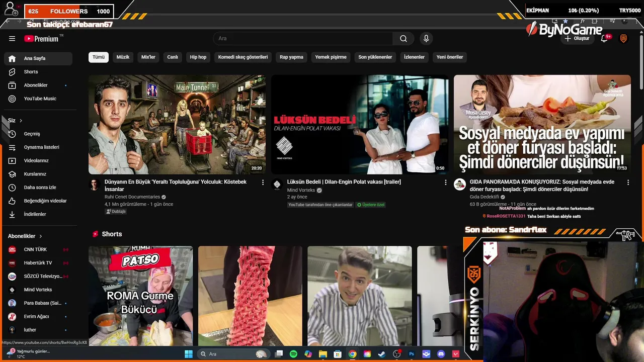Open more options for Lüksün Bedeli video

click(x=445, y=183)
